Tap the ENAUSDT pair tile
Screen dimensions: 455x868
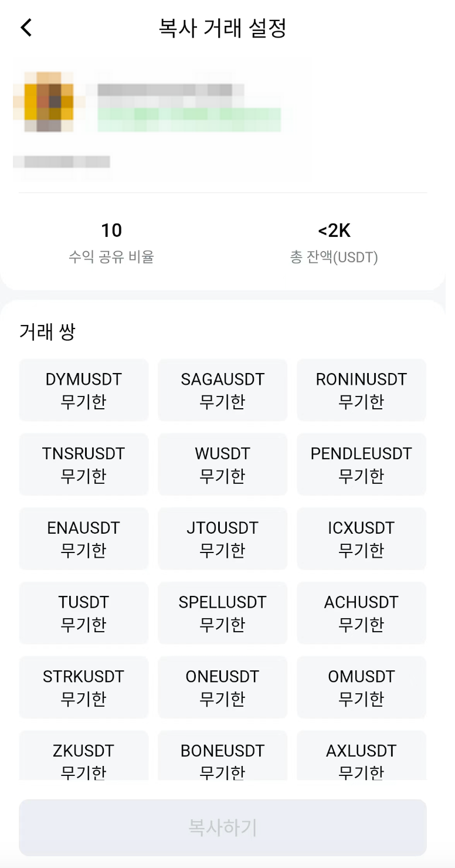pos(84,538)
